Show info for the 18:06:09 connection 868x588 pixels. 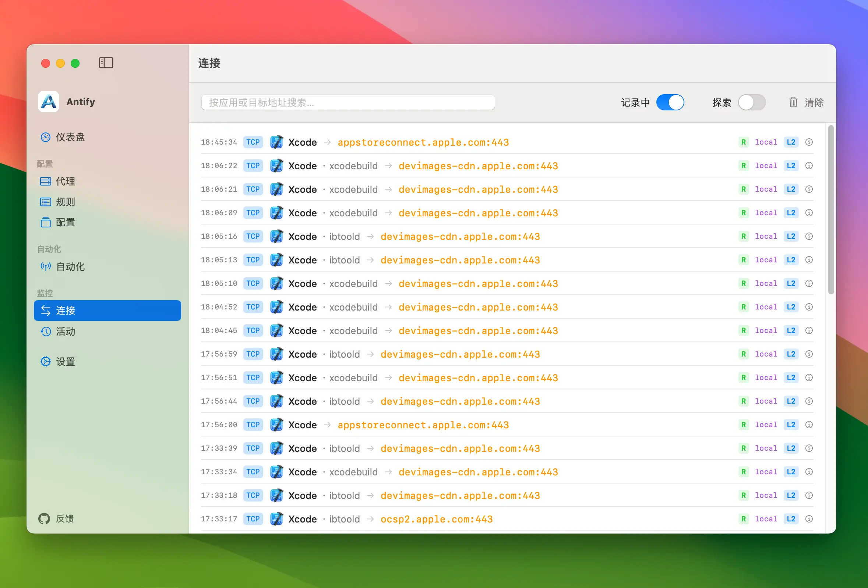coord(809,213)
